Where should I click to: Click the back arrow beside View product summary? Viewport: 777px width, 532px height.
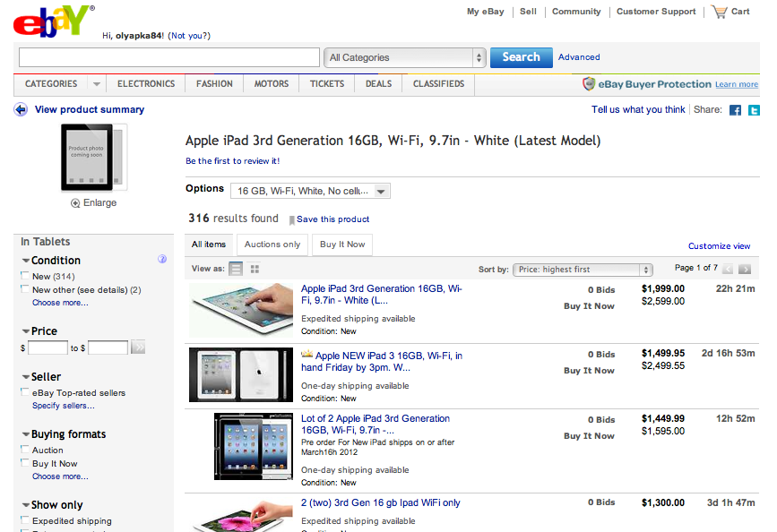pyautogui.click(x=21, y=109)
